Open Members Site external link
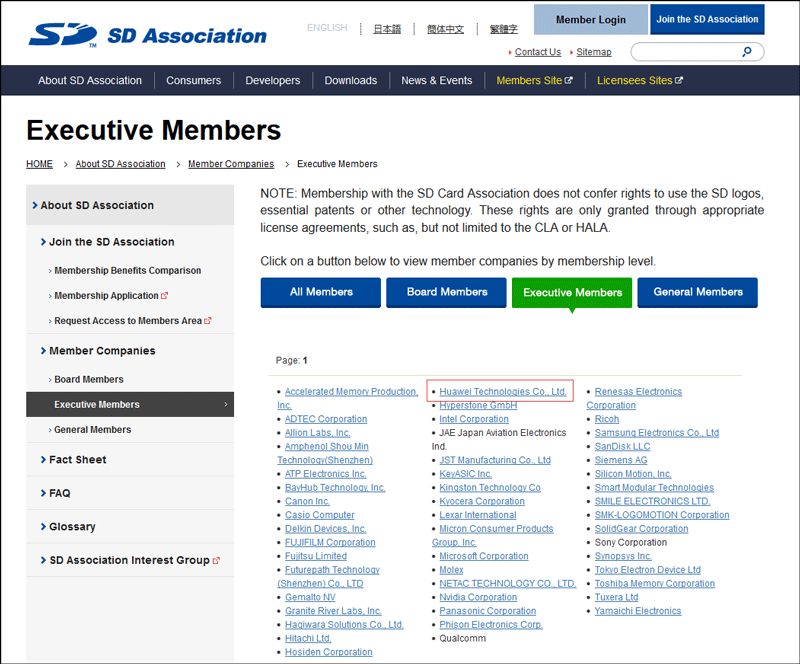This screenshot has height=664, width=800. click(x=534, y=80)
